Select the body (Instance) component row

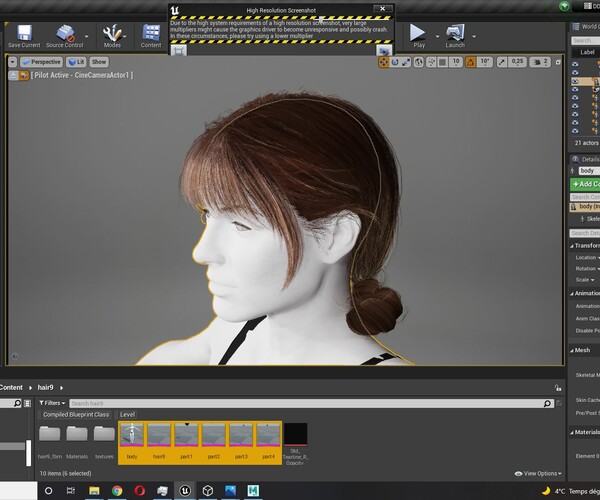585,207
